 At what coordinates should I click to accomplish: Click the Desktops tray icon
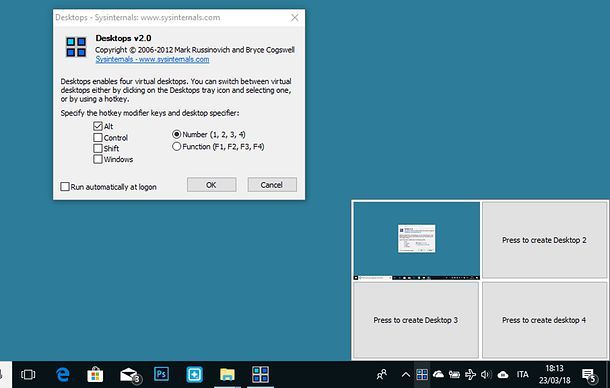pos(422,374)
